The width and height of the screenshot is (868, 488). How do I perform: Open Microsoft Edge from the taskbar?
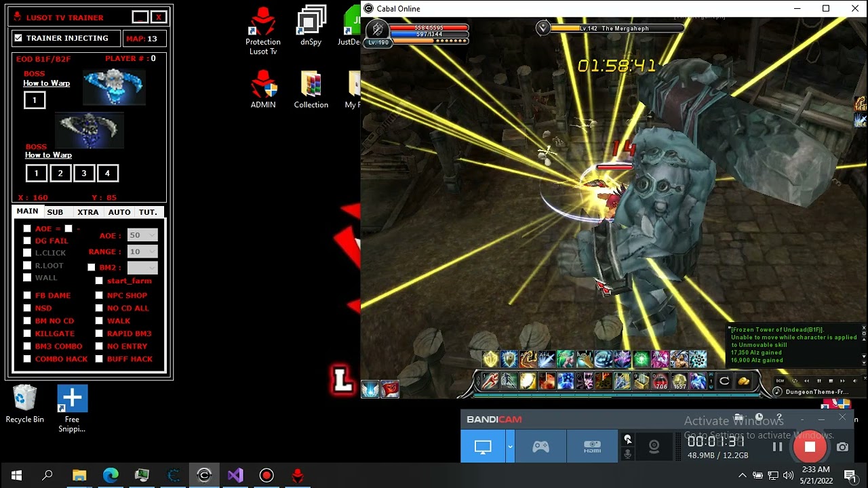[111, 475]
